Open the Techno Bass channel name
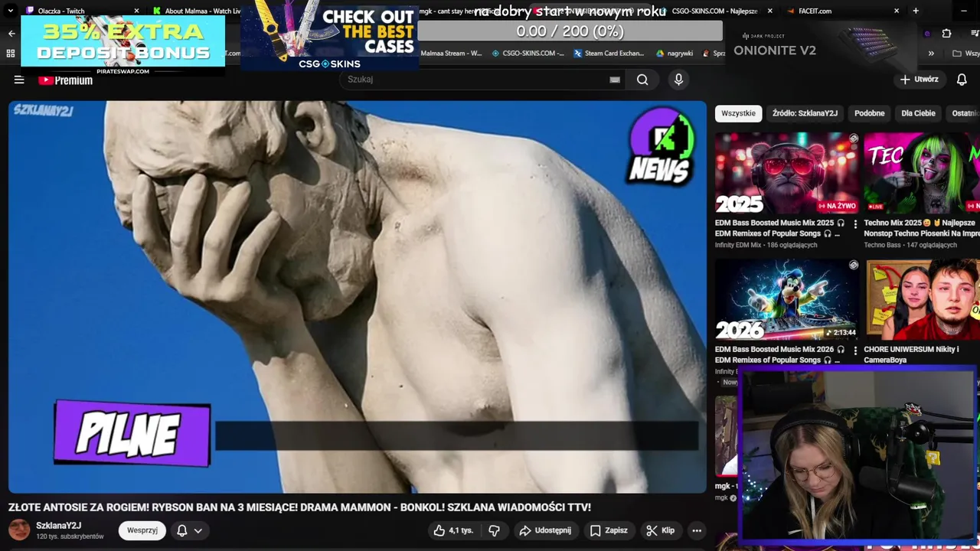980x551 pixels. coord(882,245)
